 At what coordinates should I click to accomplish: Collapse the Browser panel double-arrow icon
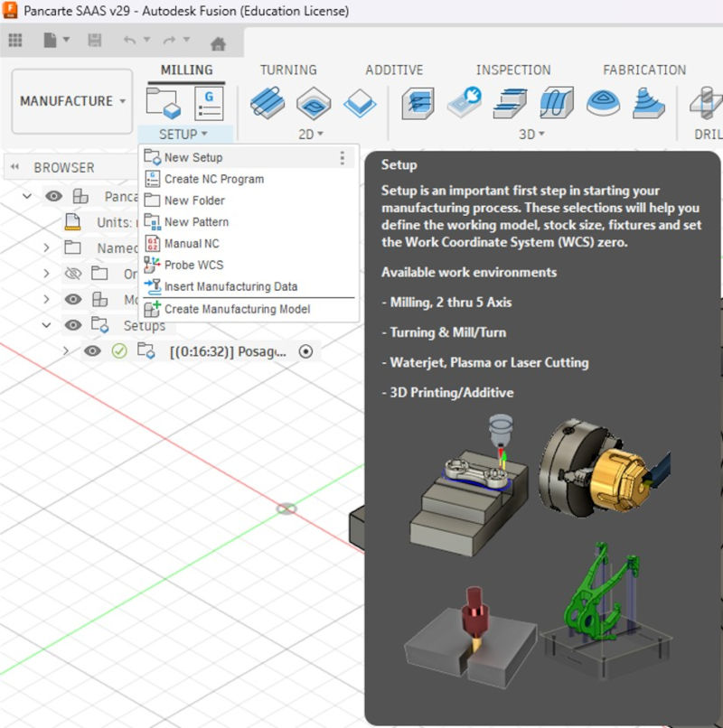[14, 167]
